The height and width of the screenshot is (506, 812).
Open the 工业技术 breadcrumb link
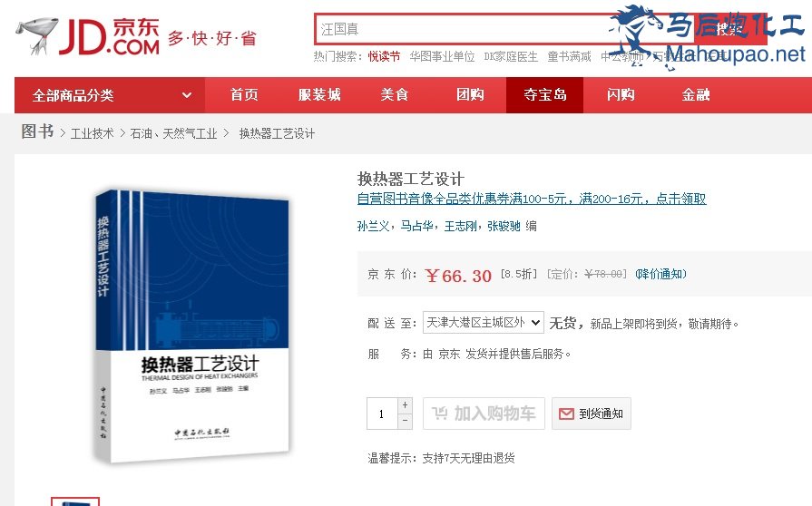[92, 133]
